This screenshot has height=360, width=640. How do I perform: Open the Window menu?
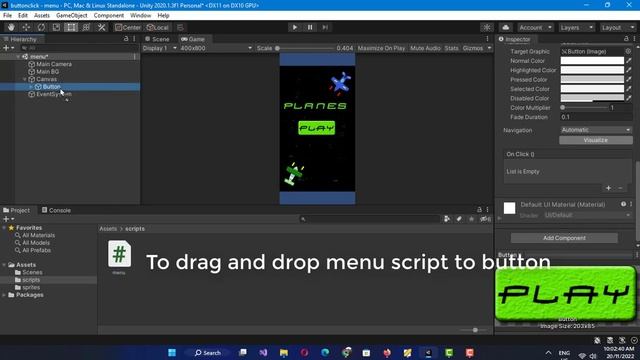pos(140,16)
